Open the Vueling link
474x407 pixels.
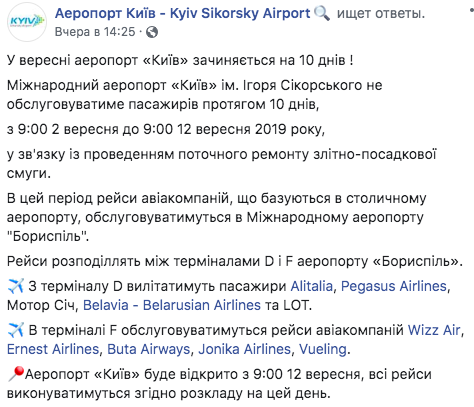click(x=323, y=349)
